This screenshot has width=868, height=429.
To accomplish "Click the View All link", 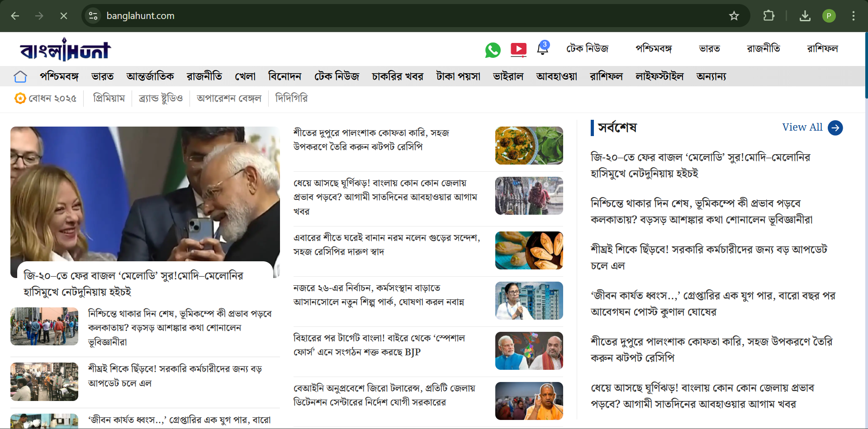I will 802,127.
